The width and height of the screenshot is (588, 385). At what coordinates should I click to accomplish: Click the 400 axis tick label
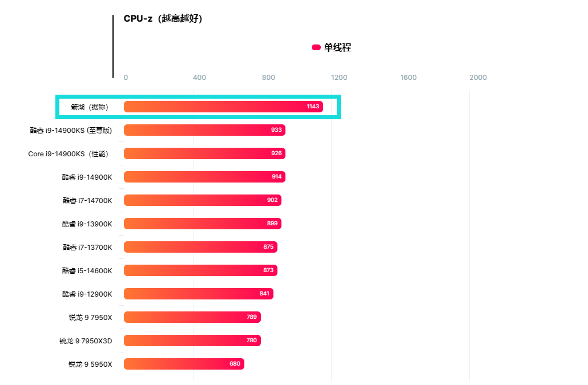click(199, 78)
